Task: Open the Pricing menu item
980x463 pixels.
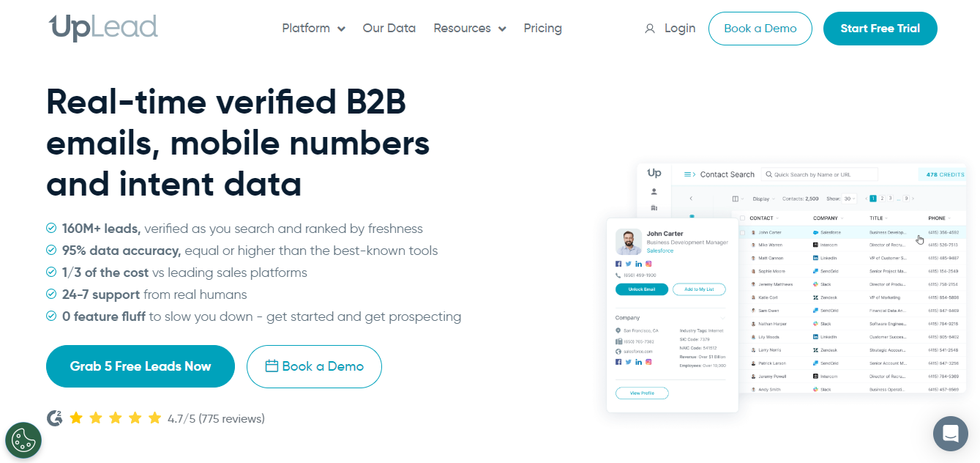Action: 543,29
